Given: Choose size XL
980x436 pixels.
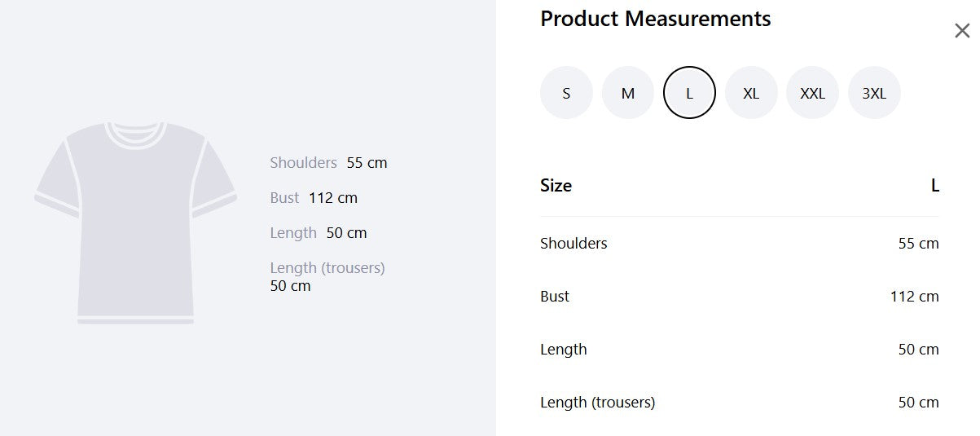Looking at the screenshot, I should [751, 93].
